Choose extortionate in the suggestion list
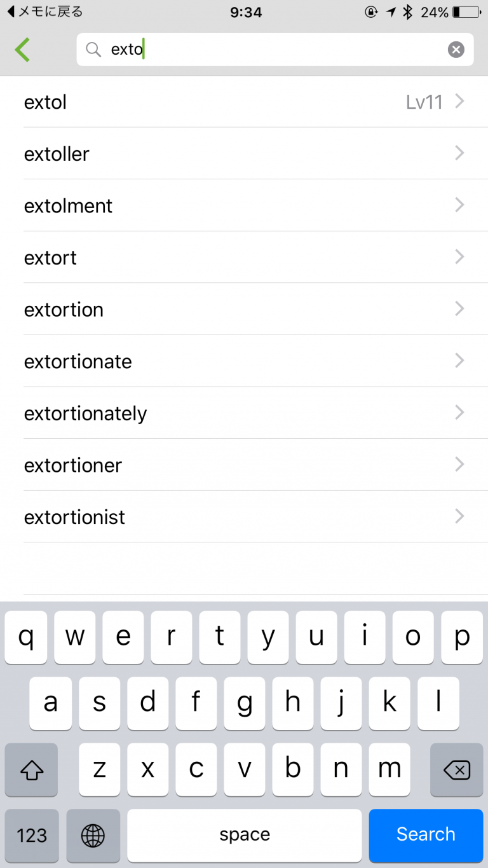The height and width of the screenshot is (868, 488). tap(78, 361)
